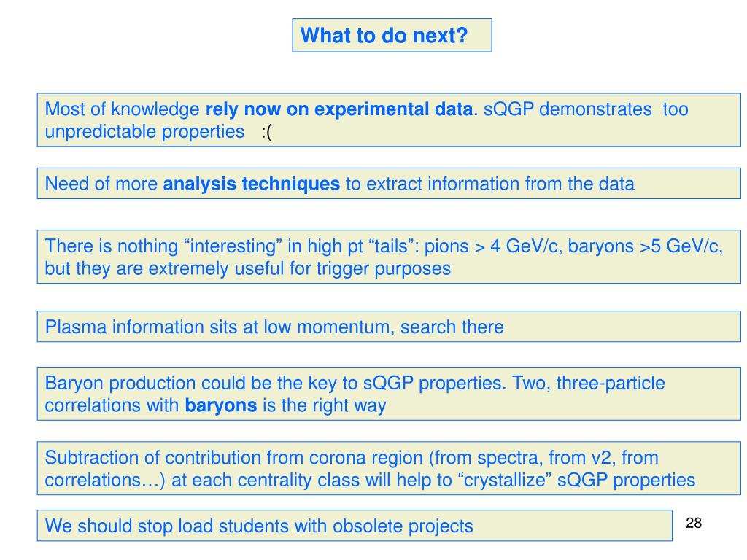Click the bold phrase 'analysis techniques'
Screen dimensions: 747x560
(251, 184)
